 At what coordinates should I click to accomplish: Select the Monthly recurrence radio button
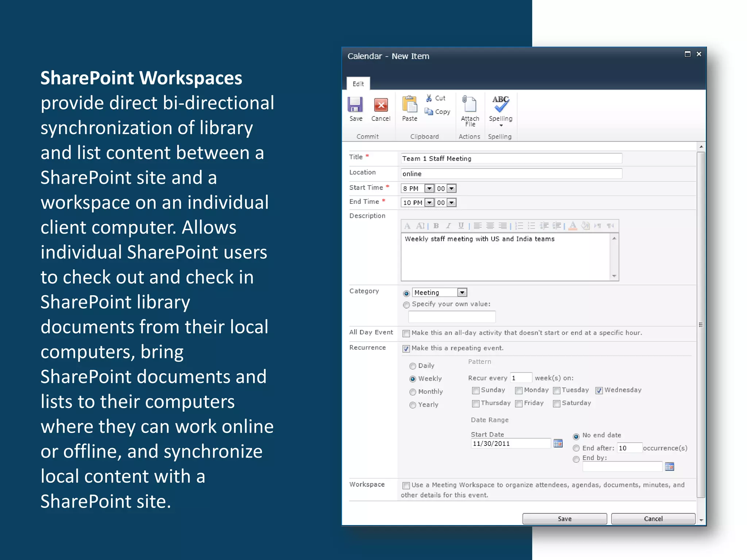(413, 392)
